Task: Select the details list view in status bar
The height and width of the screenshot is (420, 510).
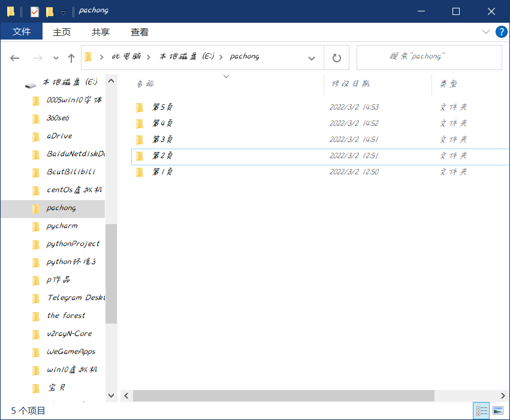Action: (x=481, y=411)
